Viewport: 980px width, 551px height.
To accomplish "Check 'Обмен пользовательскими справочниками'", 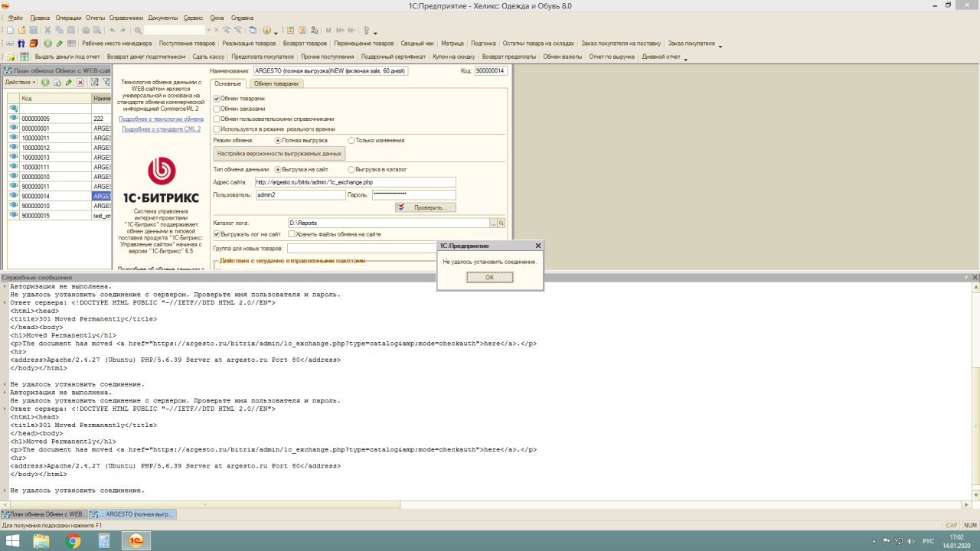I will [x=217, y=119].
